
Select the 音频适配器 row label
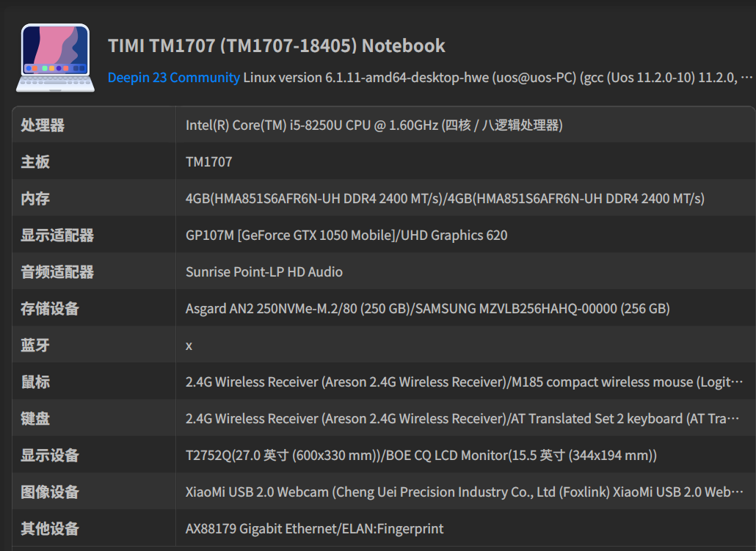pos(57,272)
